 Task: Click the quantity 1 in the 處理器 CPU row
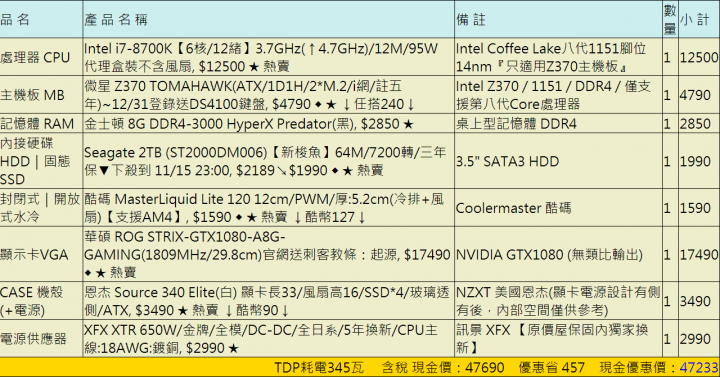pos(667,57)
